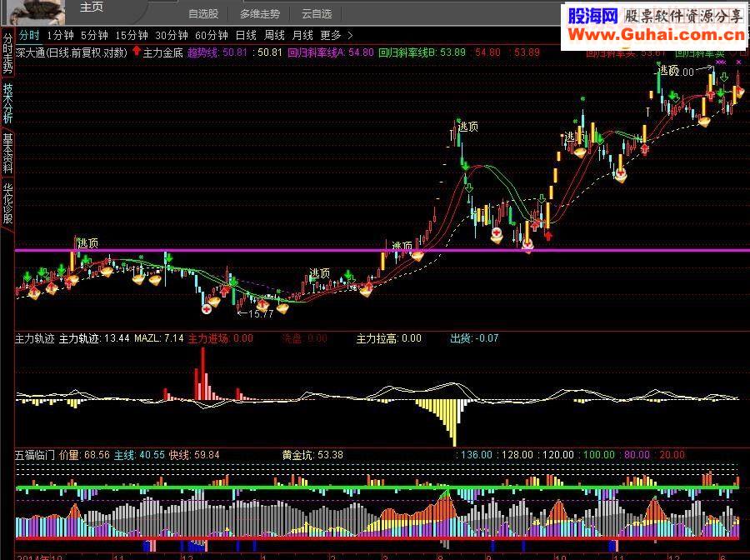
Task: Click the purple horizontal price level line
Action: (382, 250)
